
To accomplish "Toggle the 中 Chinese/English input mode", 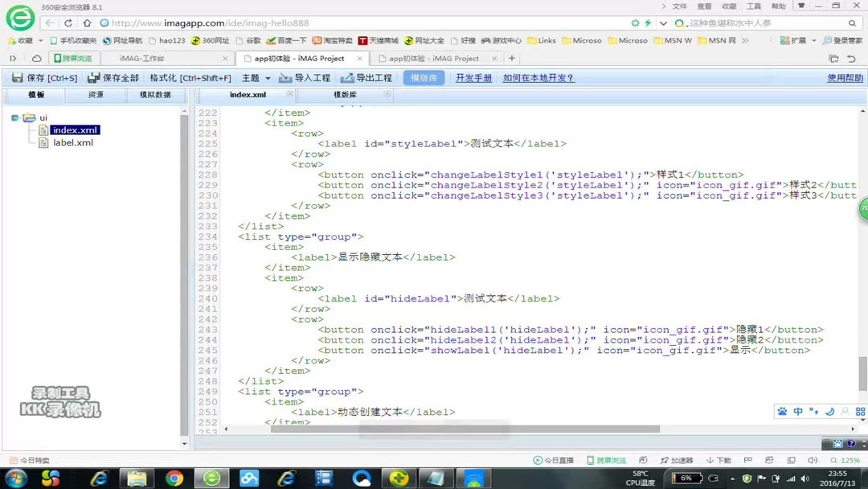I will click(797, 411).
